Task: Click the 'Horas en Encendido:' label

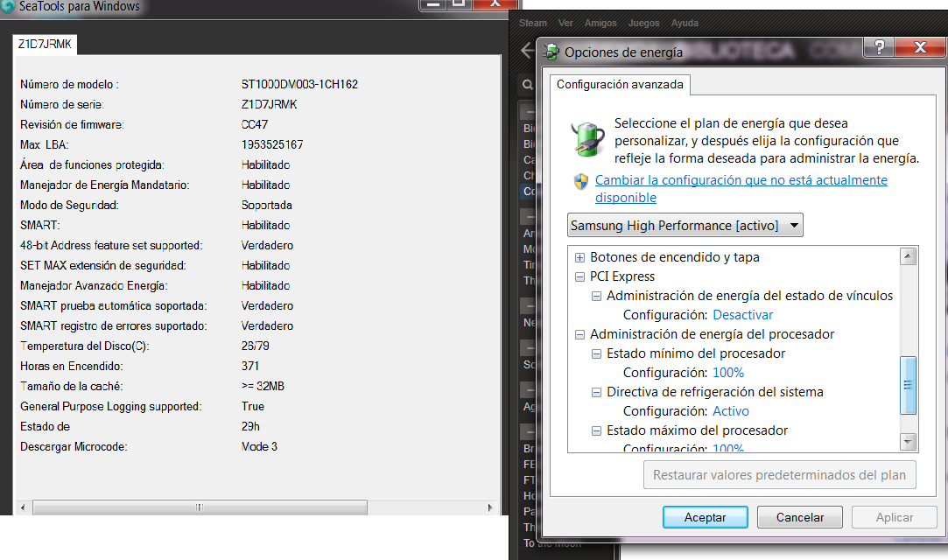Action: [x=72, y=366]
